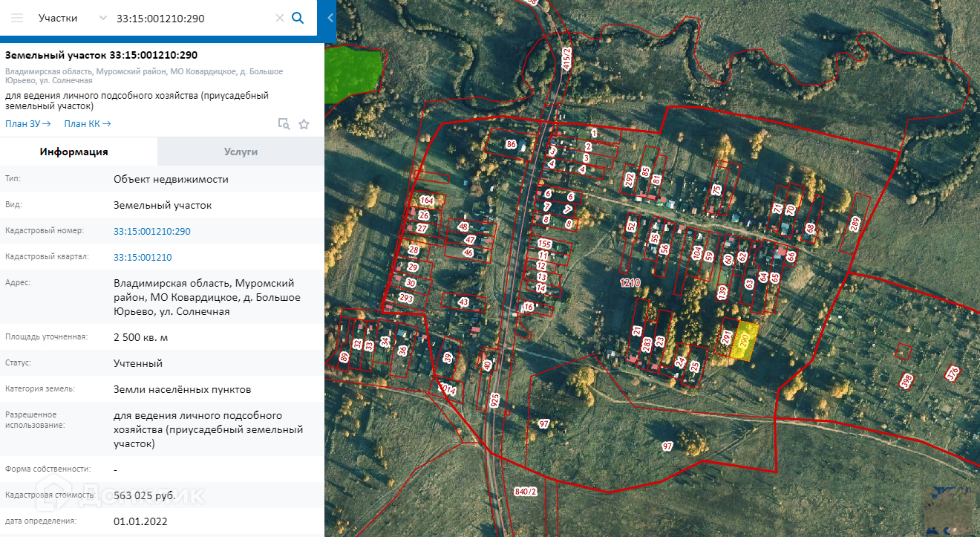Run search with the magnifier icon
The image size is (980, 537).
pos(298,18)
